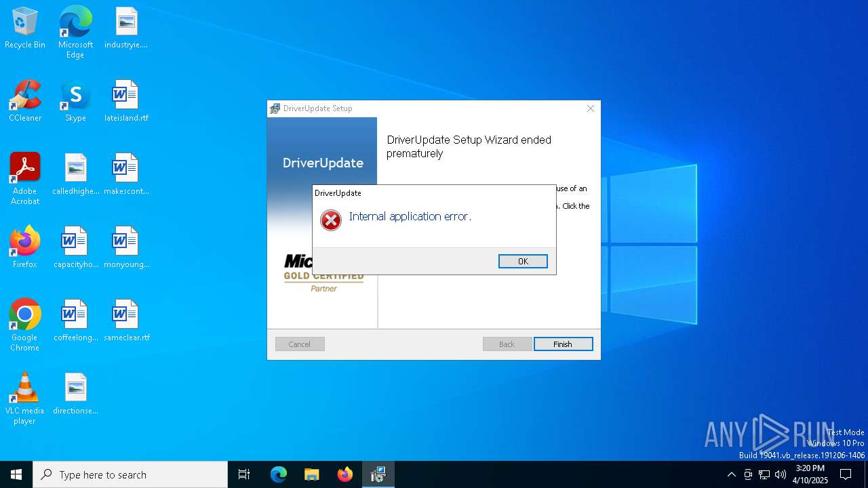
Task: Select the CCleaner desktop shortcut
Action: pyautogui.click(x=25, y=102)
